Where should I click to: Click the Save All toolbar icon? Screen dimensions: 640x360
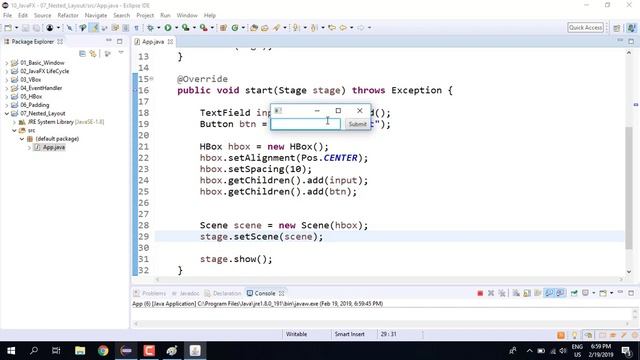[36, 28]
